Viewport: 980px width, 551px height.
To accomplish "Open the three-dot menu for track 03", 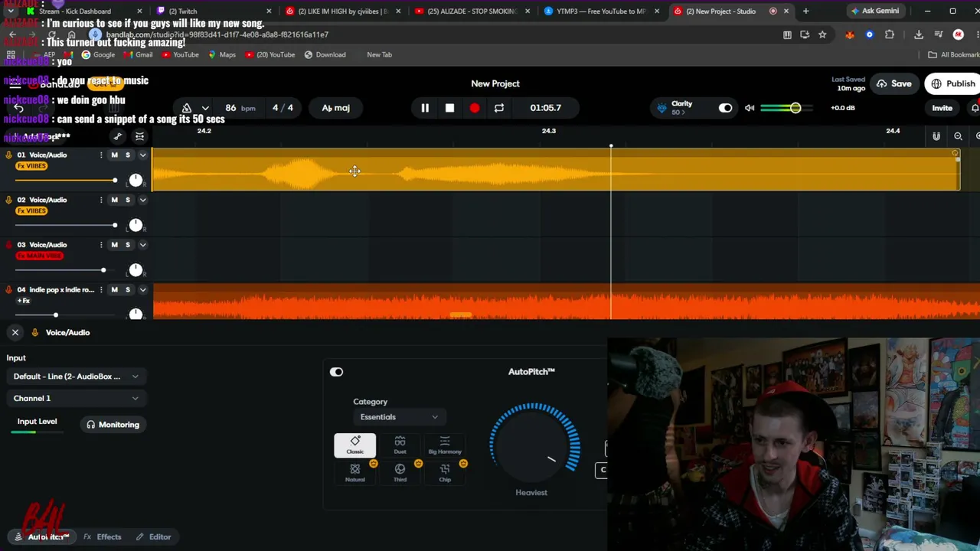I will pos(100,245).
